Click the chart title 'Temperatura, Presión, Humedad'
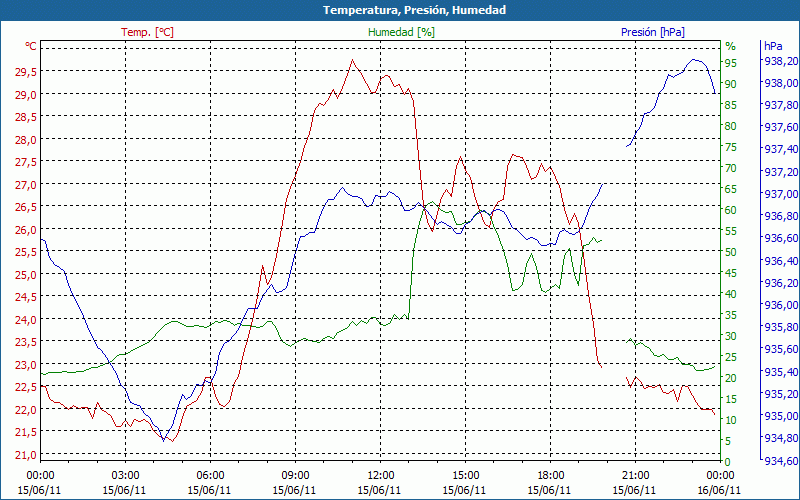The height and width of the screenshot is (500, 800). tap(414, 10)
